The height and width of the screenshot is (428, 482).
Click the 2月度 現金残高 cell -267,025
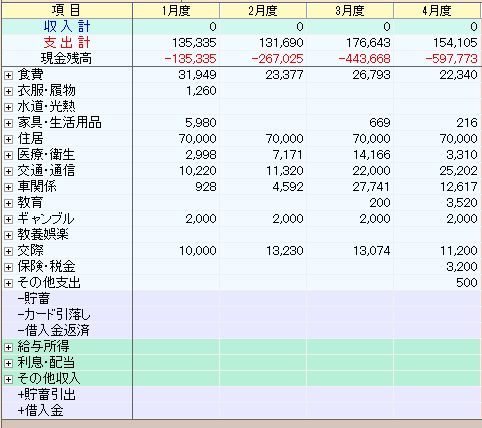pyautogui.click(x=277, y=59)
